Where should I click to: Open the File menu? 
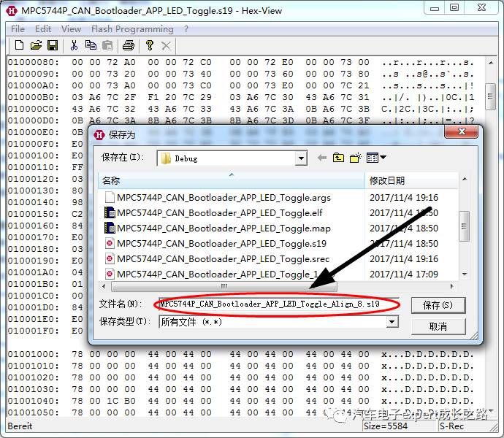coord(18,29)
